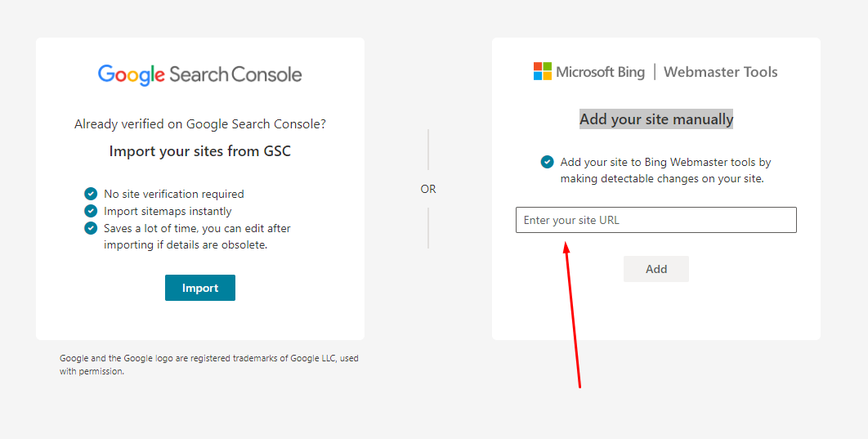Image resolution: width=868 pixels, height=439 pixels.
Task: Click the Already verified on Google Search Console question
Action: tap(199, 124)
